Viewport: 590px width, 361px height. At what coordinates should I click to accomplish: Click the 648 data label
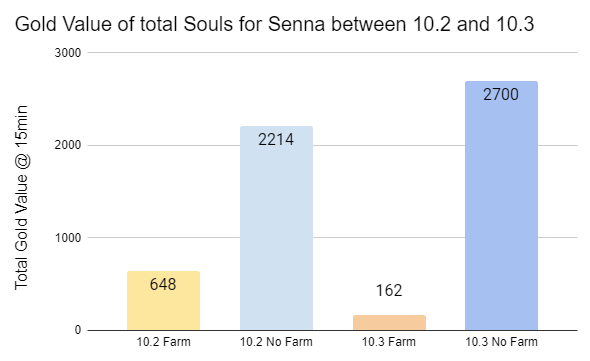[163, 284]
